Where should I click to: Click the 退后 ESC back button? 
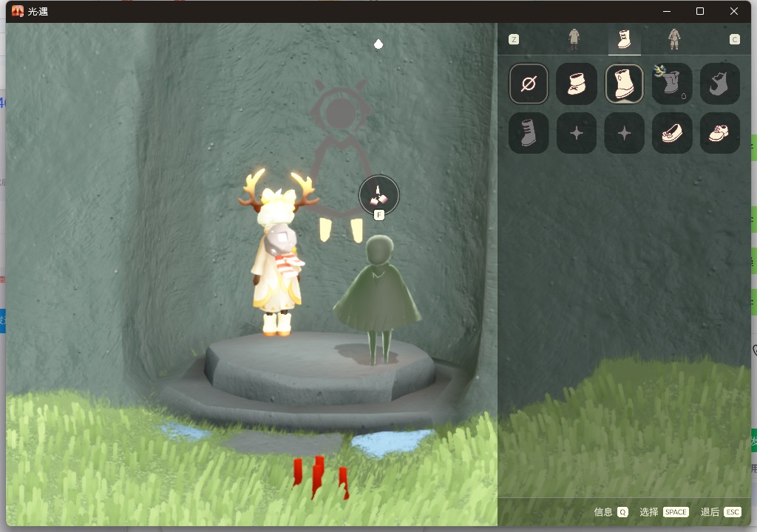pyautogui.click(x=721, y=512)
